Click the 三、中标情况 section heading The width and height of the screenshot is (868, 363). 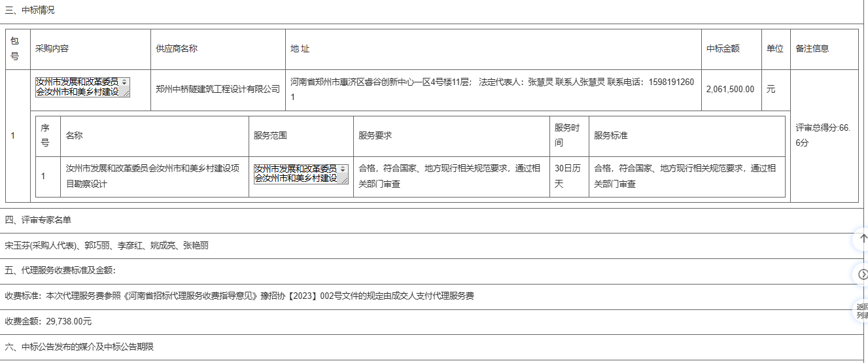coord(30,10)
